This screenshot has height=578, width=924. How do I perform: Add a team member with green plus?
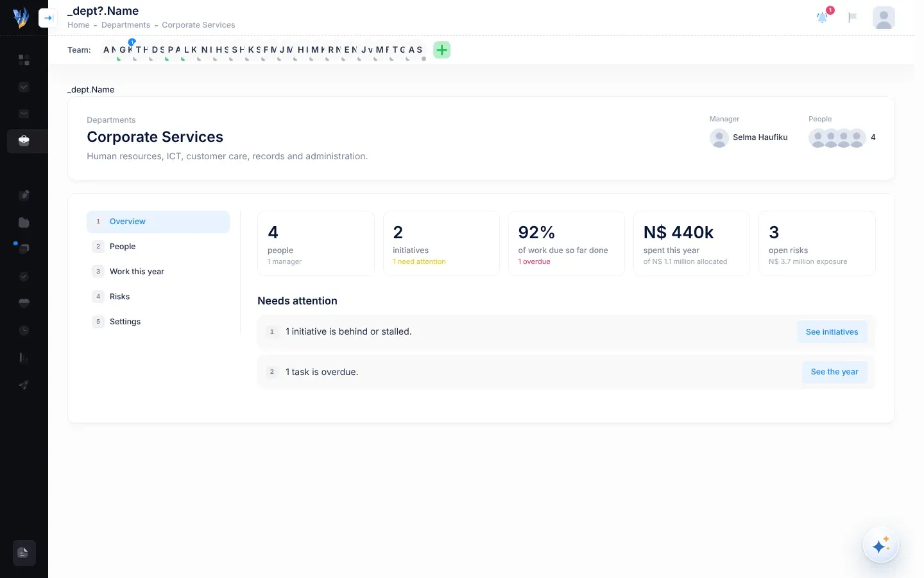click(x=442, y=49)
